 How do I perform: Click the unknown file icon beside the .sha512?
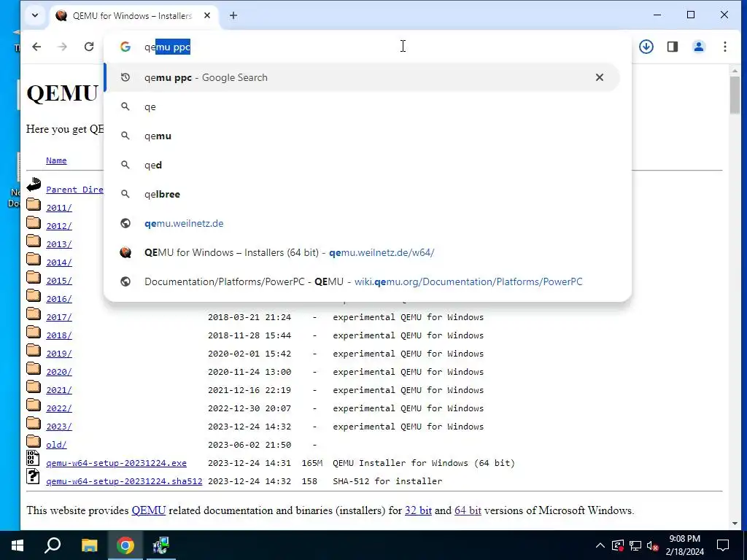(33, 476)
